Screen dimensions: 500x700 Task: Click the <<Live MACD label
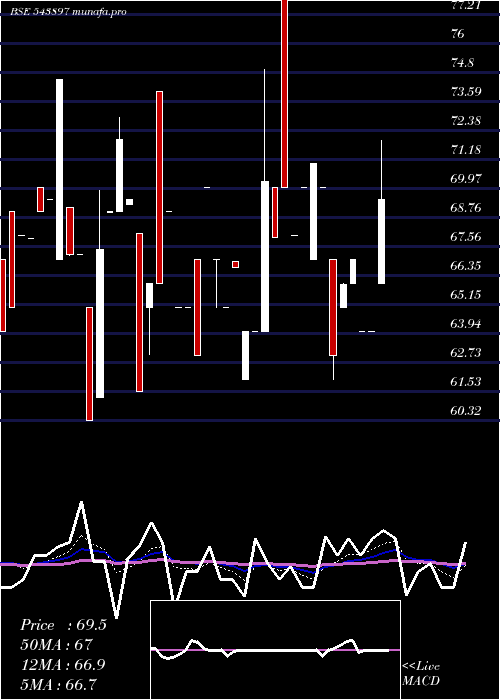[421, 673]
